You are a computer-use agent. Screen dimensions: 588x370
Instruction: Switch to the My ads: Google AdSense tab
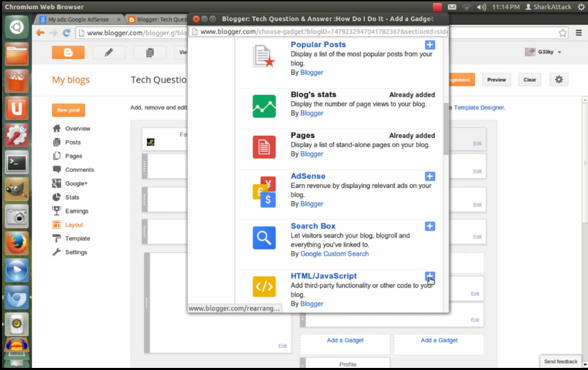click(x=79, y=19)
